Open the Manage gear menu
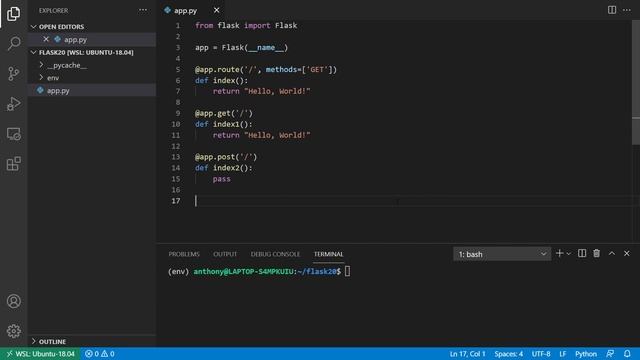Viewport: 640px width, 360px height. [13, 331]
